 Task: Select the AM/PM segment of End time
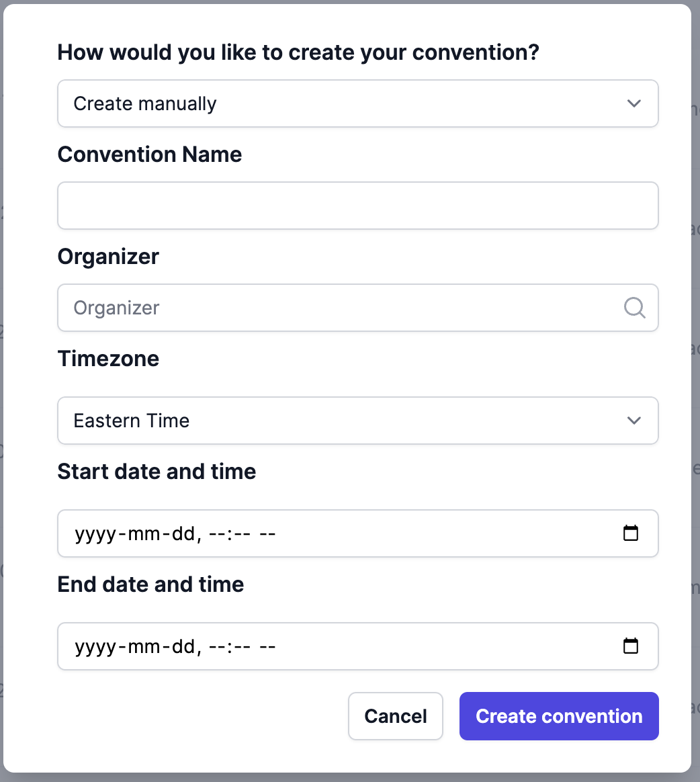(267, 647)
